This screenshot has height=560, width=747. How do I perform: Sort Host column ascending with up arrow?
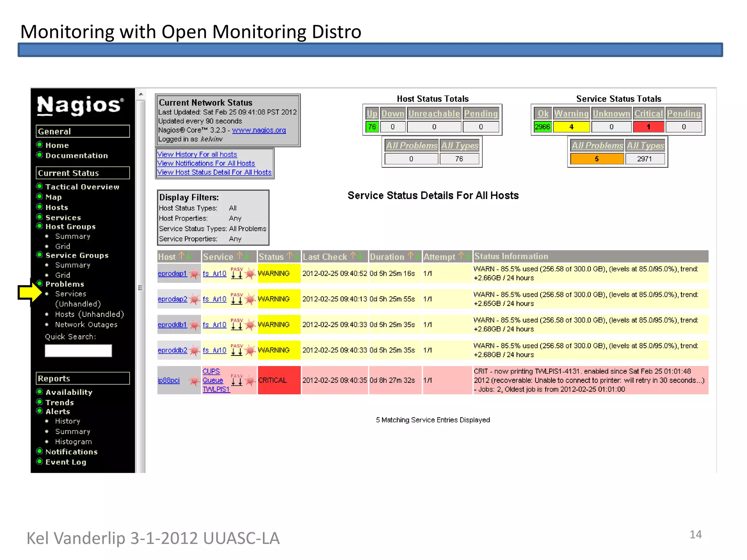coord(181,256)
